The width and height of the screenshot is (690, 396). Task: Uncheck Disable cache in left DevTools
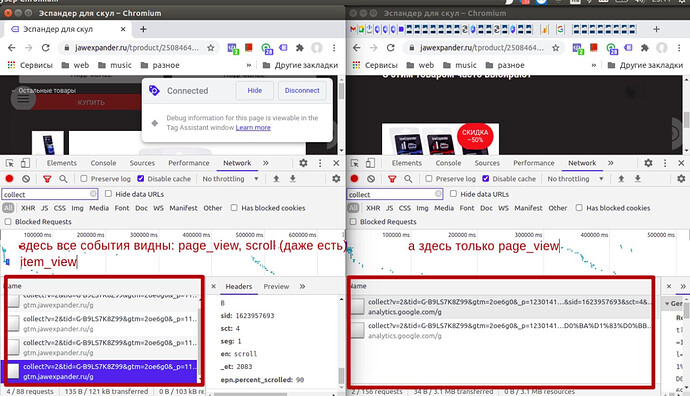coord(141,179)
